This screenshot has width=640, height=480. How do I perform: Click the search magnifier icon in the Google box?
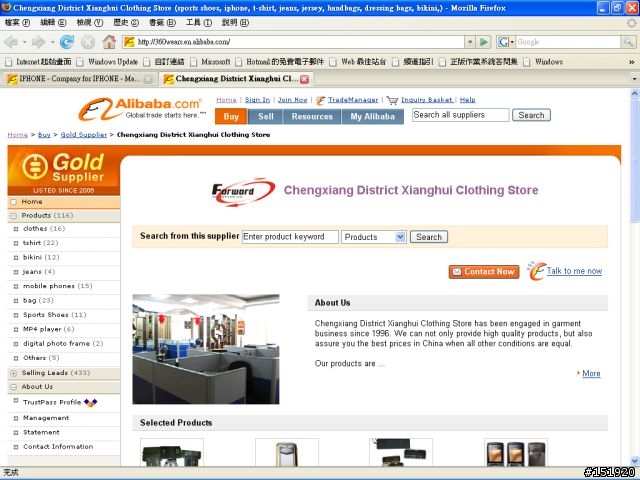tap(628, 42)
